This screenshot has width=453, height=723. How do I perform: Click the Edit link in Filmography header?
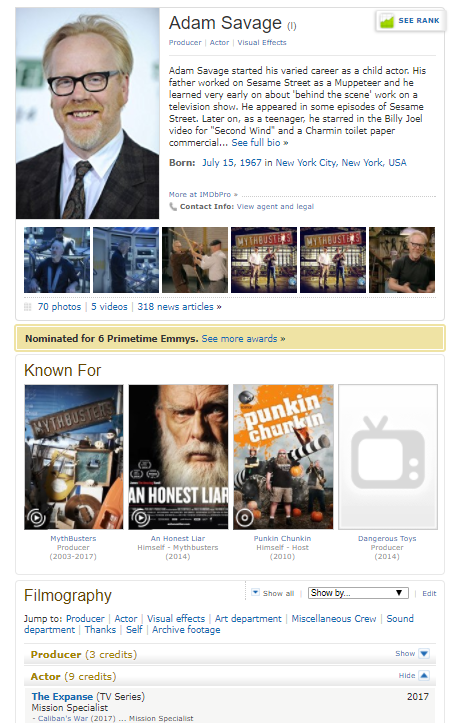coord(429,593)
